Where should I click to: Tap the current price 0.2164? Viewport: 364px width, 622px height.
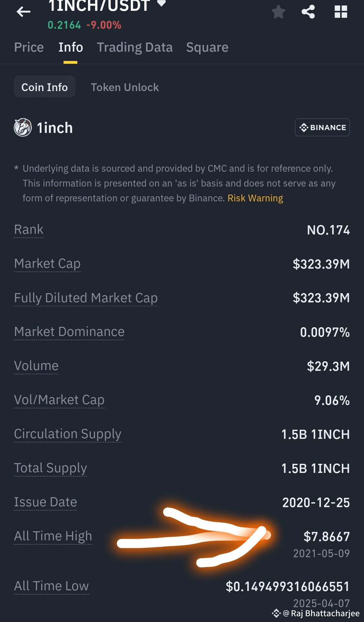64,25
